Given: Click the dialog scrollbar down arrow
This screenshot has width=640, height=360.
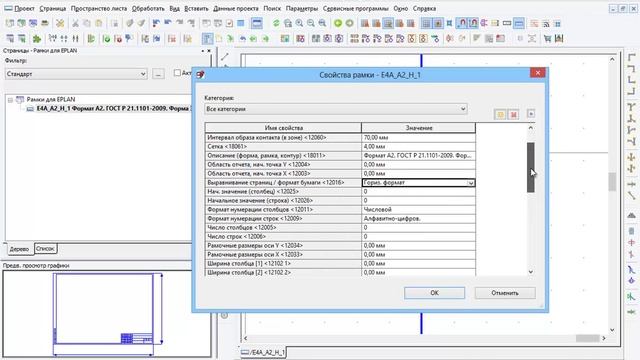Looking at the screenshot, I should click(x=531, y=271).
